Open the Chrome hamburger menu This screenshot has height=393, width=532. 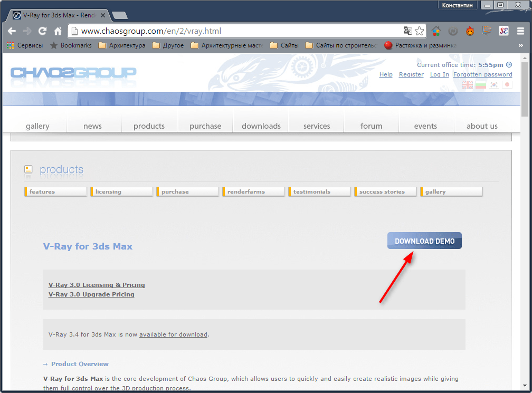pos(519,31)
